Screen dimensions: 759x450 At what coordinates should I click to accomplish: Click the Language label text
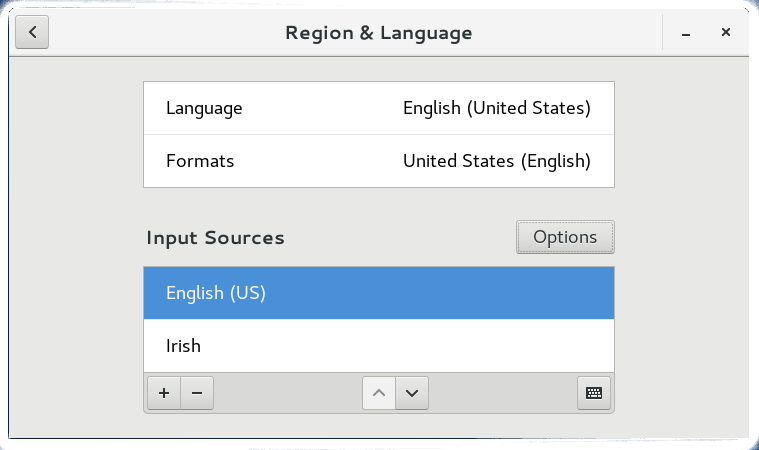point(204,108)
